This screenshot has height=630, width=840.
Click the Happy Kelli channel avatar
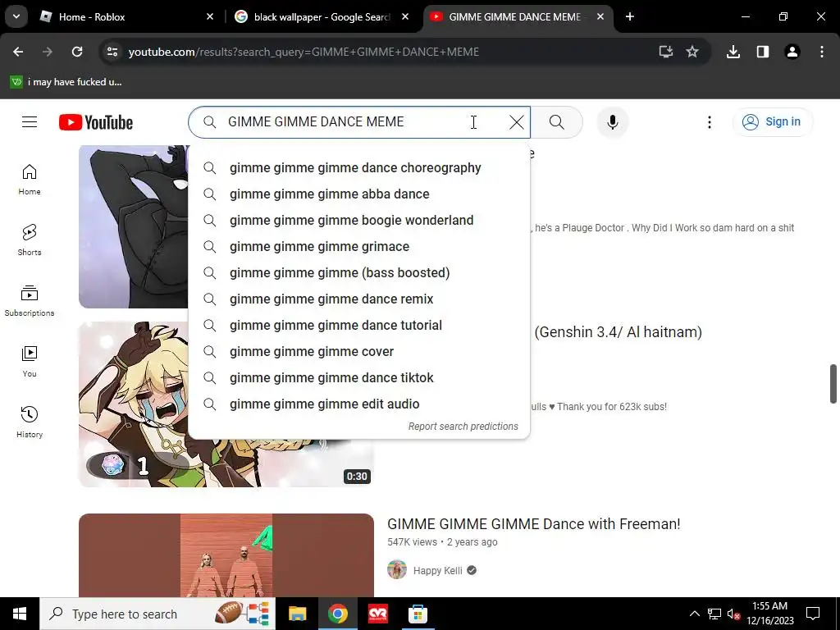397,569
